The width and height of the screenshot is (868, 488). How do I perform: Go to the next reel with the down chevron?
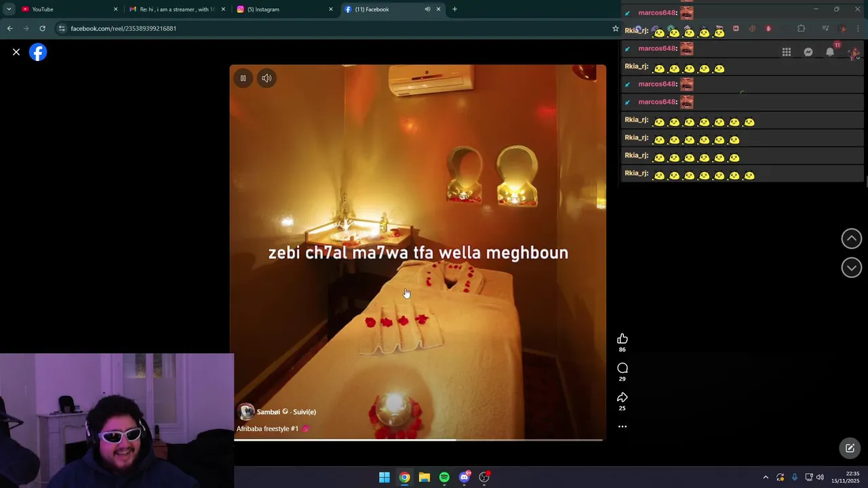[852, 268]
